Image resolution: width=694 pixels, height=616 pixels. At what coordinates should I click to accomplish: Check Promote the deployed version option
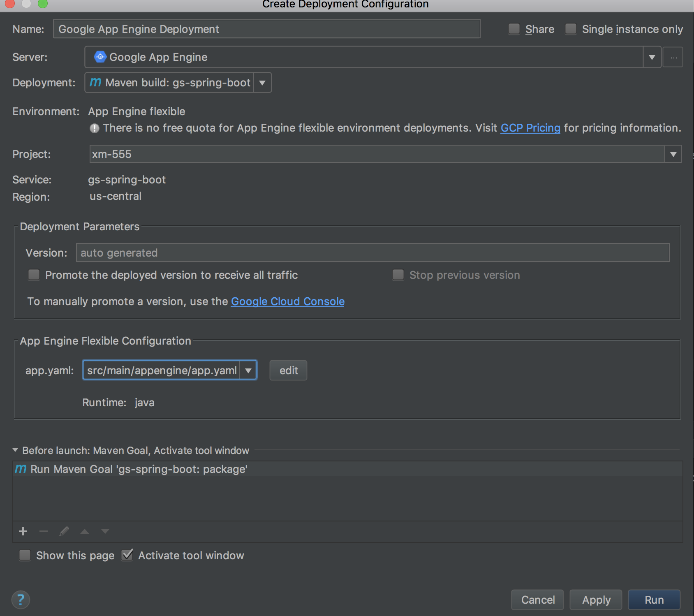(34, 275)
